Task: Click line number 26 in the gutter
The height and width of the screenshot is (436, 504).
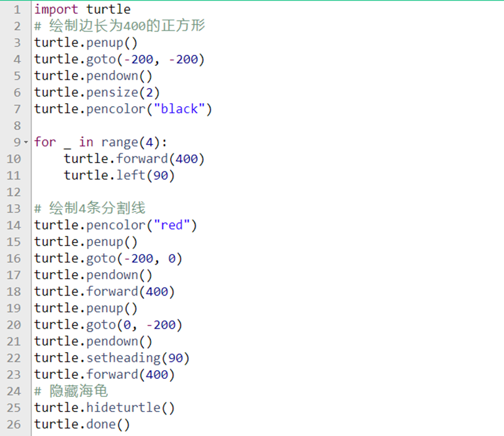Action: [15, 424]
